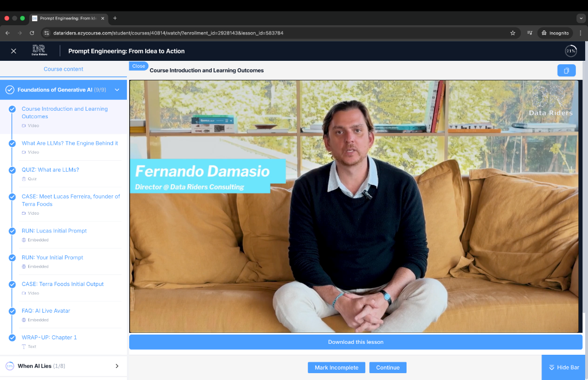Reload the page with browser refresh icon

point(32,33)
